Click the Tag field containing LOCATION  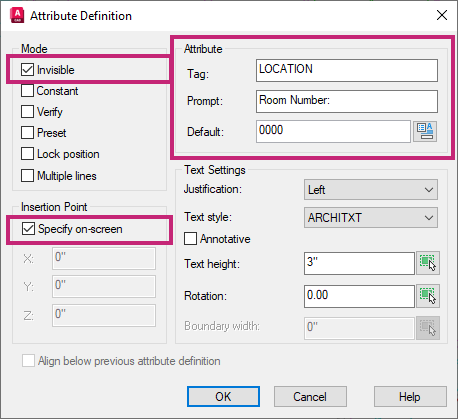click(347, 70)
